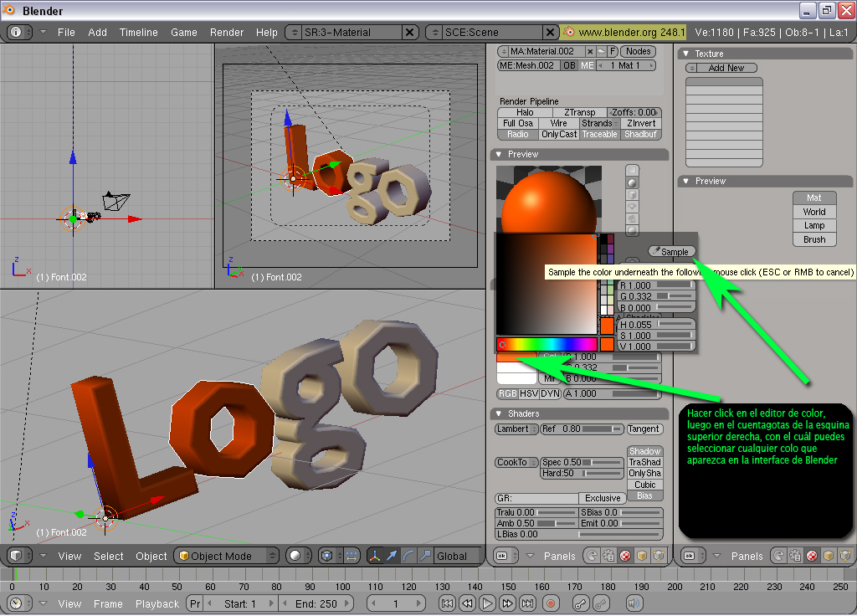Play the timeline animation
Viewport: 857px width, 616px height.
click(x=487, y=603)
